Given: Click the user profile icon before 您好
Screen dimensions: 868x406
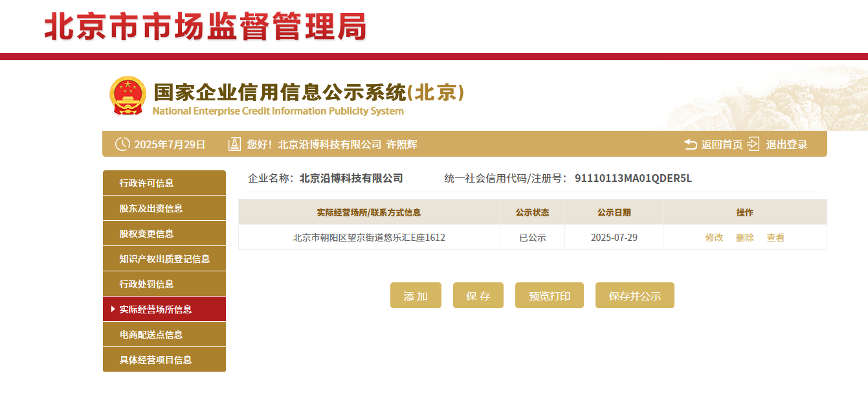Looking at the screenshot, I should (234, 144).
